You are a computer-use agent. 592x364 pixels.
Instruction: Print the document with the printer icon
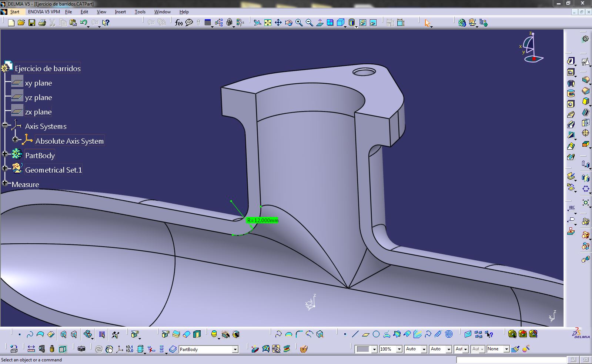pyautogui.click(x=42, y=23)
